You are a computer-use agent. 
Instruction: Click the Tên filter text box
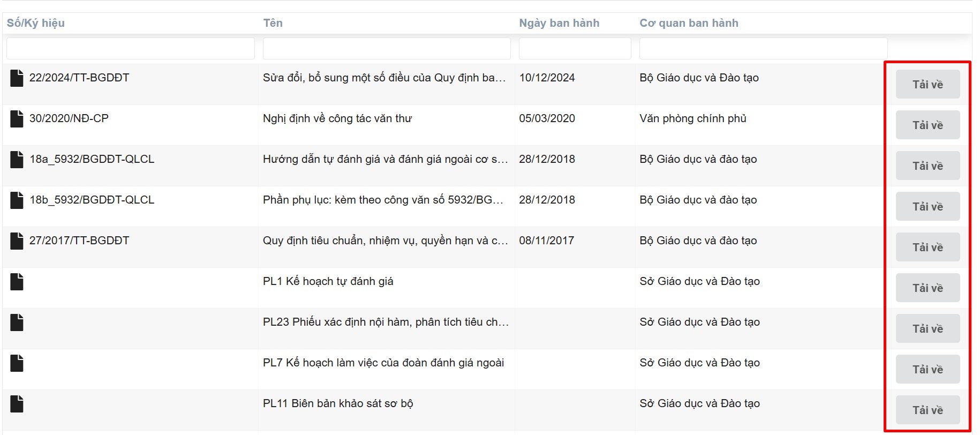[386, 48]
